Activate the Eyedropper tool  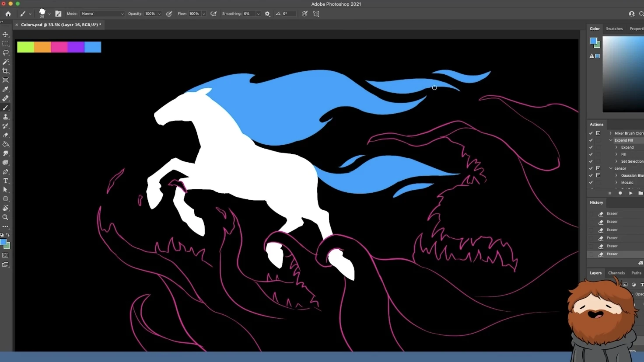[6, 89]
